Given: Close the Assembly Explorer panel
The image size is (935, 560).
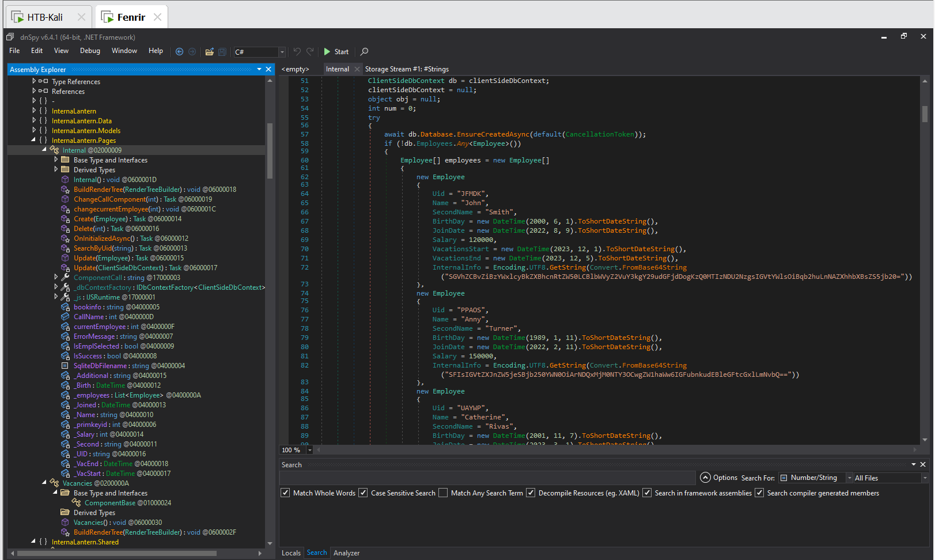Looking at the screenshot, I should (x=268, y=69).
